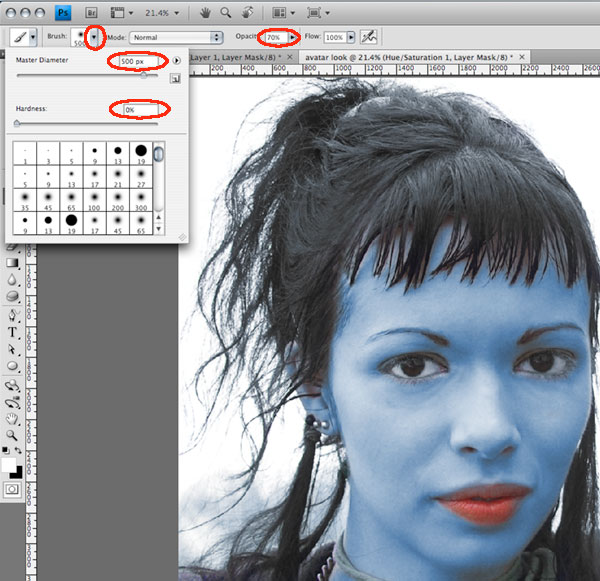
Task: Create new brush preset from current brush
Action: (x=176, y=78)
